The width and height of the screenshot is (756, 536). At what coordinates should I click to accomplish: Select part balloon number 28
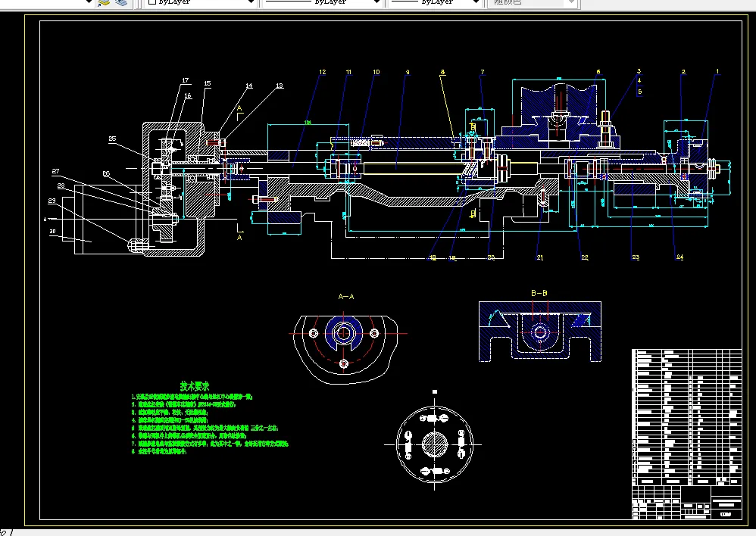[x=61, y=185]
